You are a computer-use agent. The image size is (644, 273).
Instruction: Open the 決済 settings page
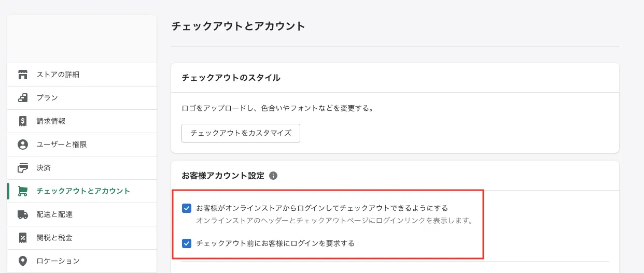(44, 168)
